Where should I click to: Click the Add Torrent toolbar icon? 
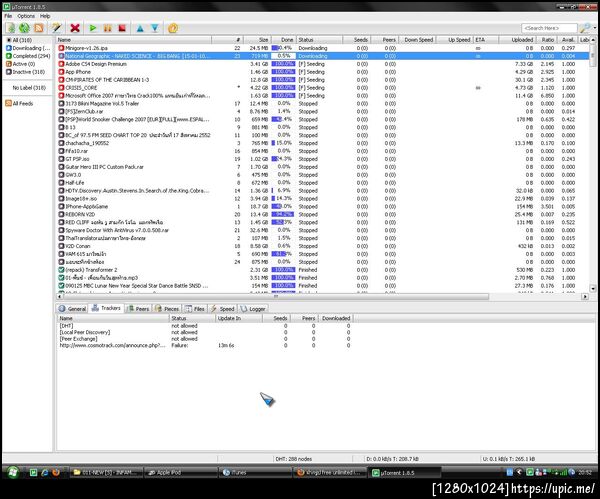pyautogui.click(x=10, y=28)
